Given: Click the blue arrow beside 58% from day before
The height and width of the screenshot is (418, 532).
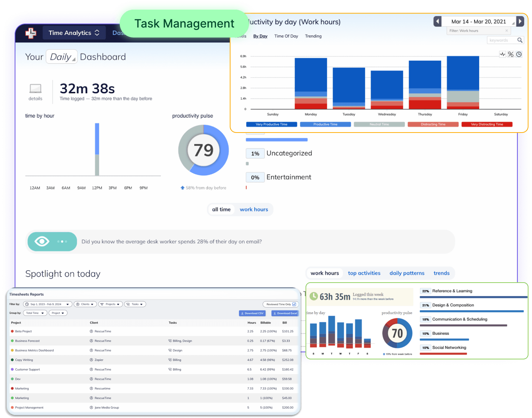Looking at the screenshot, I should coord(183,188).
